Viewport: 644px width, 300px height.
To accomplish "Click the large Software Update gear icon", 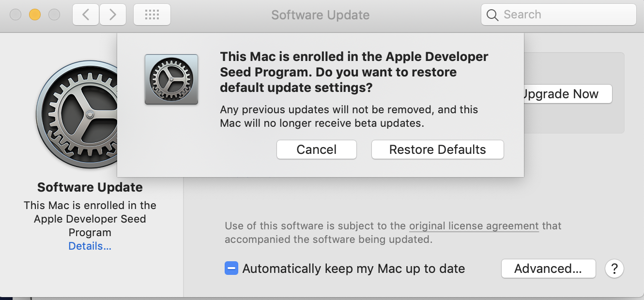I will [91, 115].
